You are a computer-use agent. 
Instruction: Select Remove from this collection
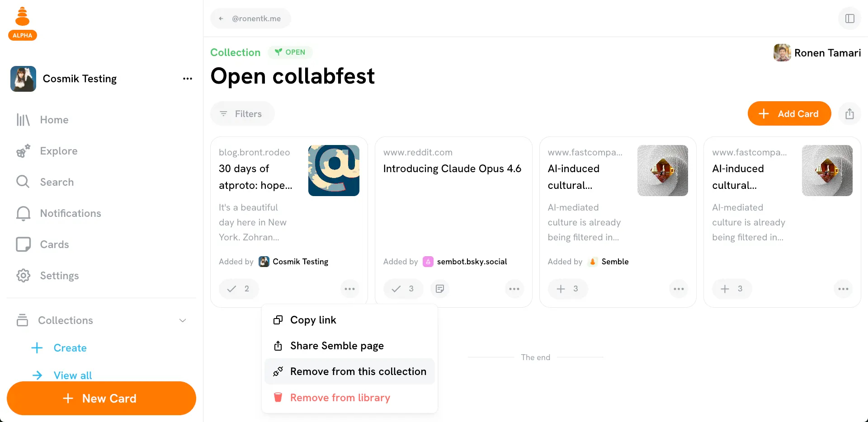349,371
